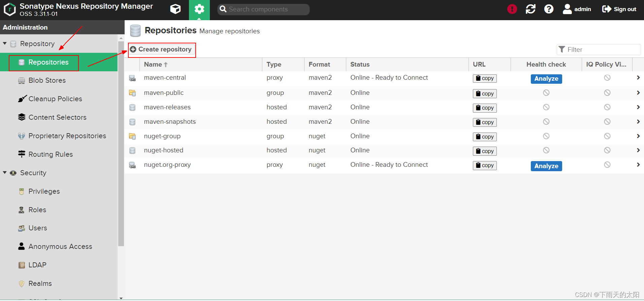Image resolution: width=644 pixels, height=301 pixels.
Task: Click the maven-central proxy repository icon
Action: (132, 78)
